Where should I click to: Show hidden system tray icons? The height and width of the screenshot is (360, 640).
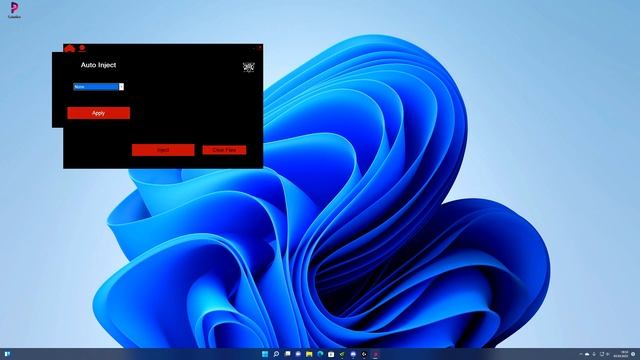[x=581, y=354]
